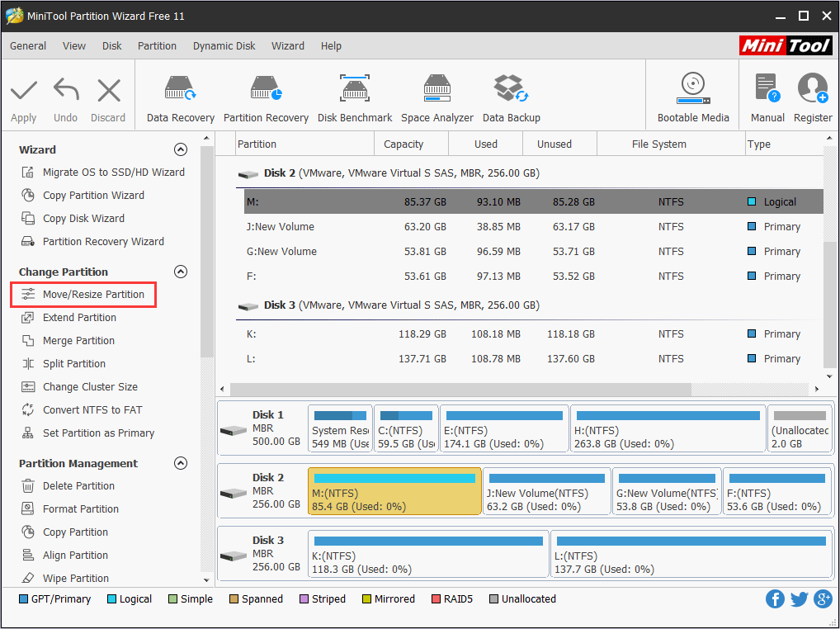The width and height of the screenshot is (840, 629).
Task: Open the Help menu
Action: tap(331, 46)
